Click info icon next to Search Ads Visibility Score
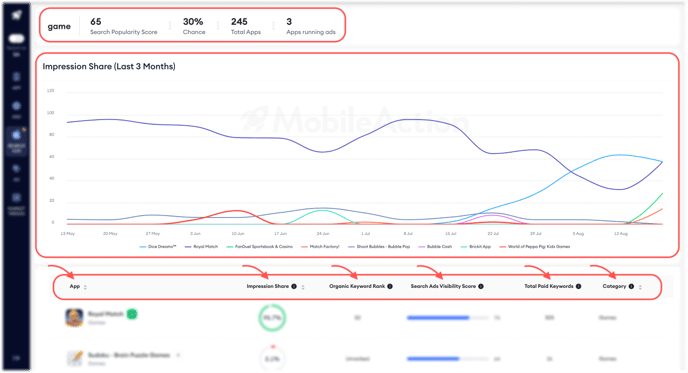 pos(481,287)
